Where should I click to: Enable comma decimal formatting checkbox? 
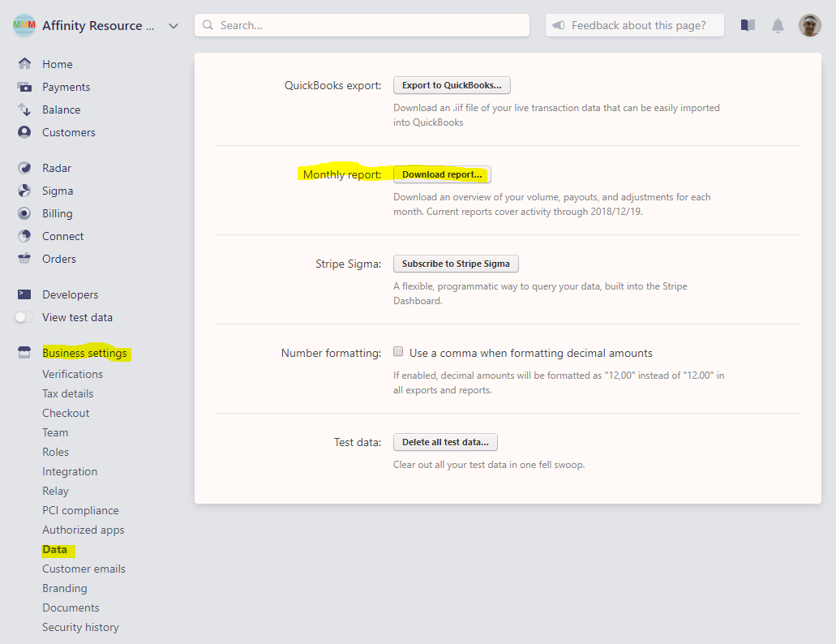398,351
